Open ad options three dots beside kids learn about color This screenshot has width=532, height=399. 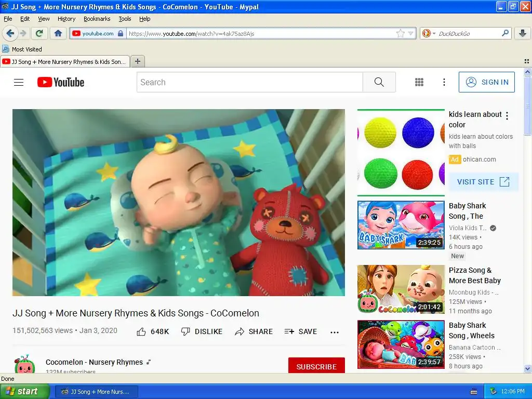[507, 116]
